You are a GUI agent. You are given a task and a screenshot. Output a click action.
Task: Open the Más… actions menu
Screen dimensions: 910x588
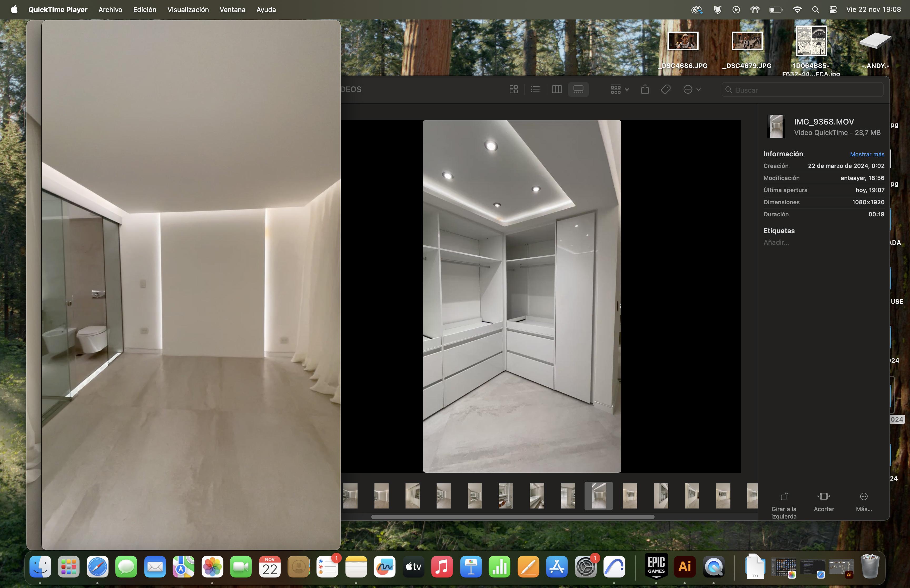[864, 496]
